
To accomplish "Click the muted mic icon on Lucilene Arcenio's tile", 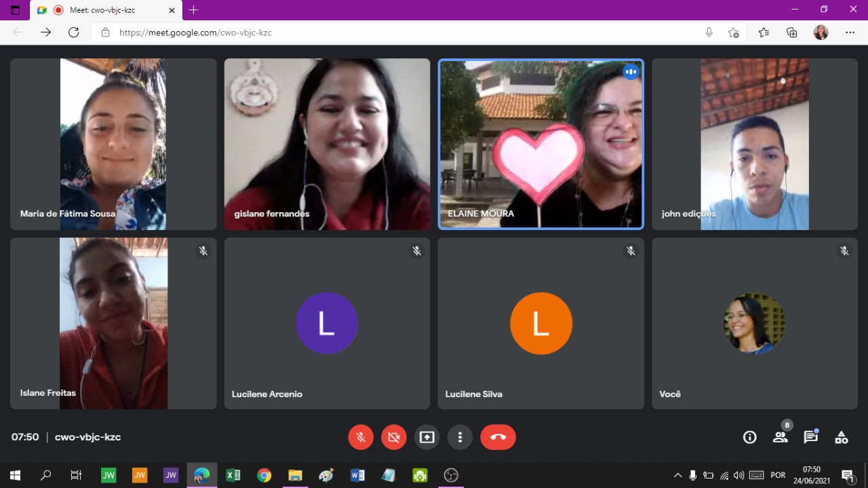I will pos(417,251).
